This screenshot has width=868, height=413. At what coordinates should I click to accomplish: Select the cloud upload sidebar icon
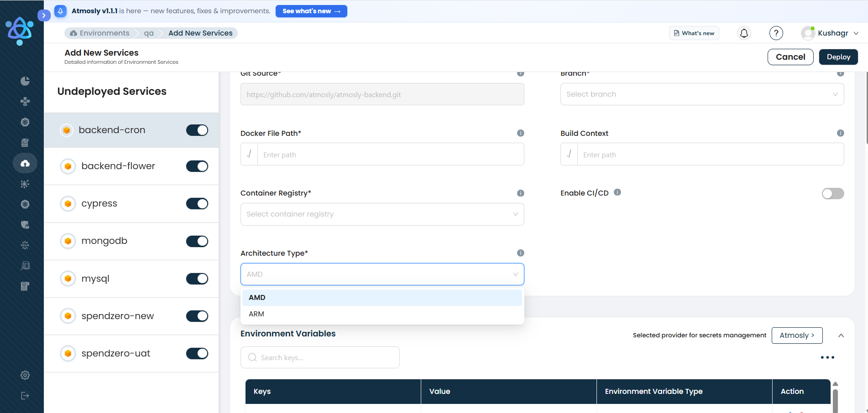(25, 163)
